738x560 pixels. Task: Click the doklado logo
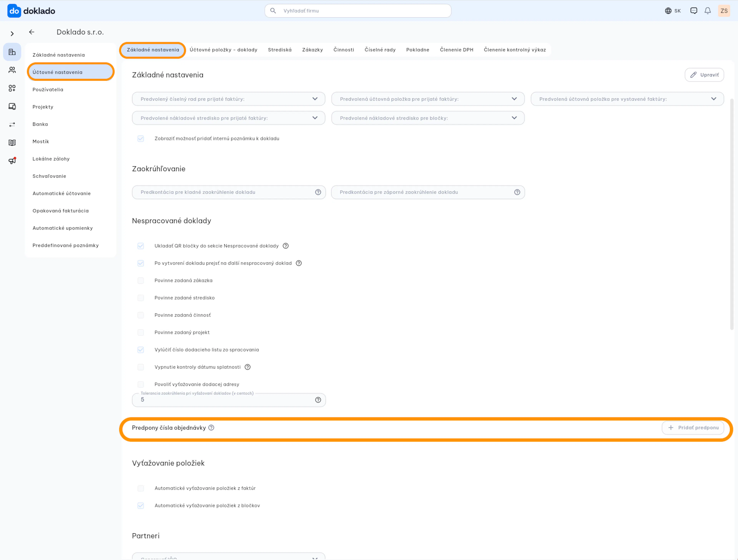[31, 11]
